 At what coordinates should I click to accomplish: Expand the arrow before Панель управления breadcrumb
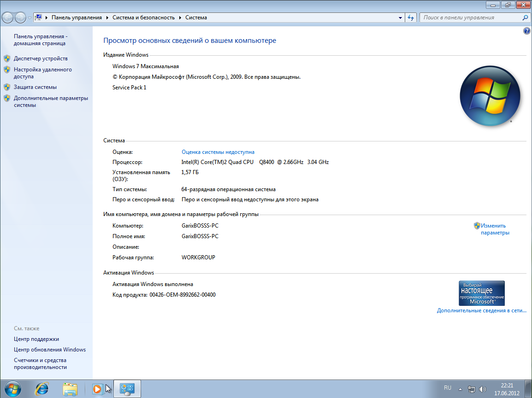point(47,18)
